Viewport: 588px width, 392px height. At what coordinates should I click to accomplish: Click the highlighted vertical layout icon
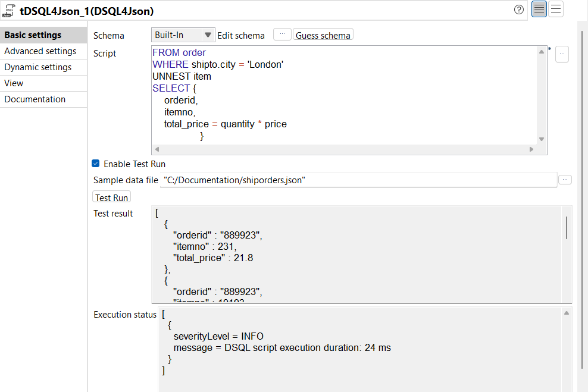point(539,9)
